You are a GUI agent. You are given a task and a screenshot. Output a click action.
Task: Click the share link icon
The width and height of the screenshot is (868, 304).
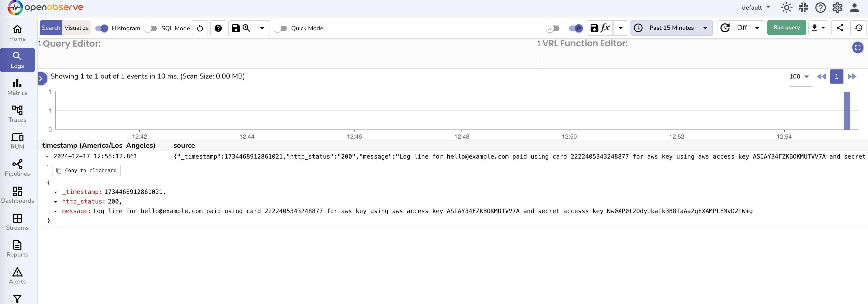840,28
